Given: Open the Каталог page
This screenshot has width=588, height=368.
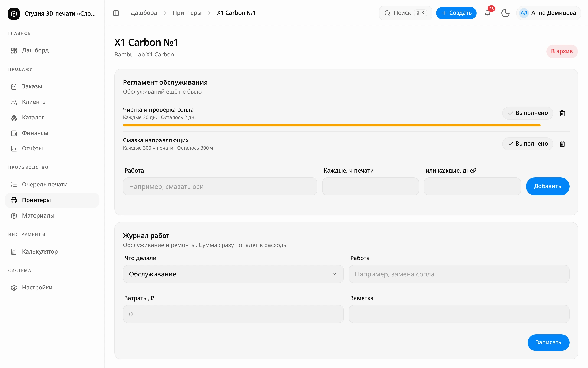Looking at the screenshot, I should (x=52, y=118).
